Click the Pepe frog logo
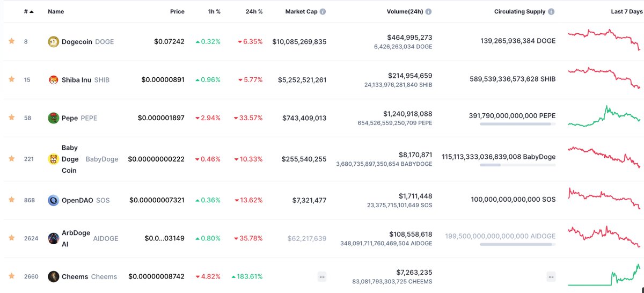644x293 pixels. point(53,118)
